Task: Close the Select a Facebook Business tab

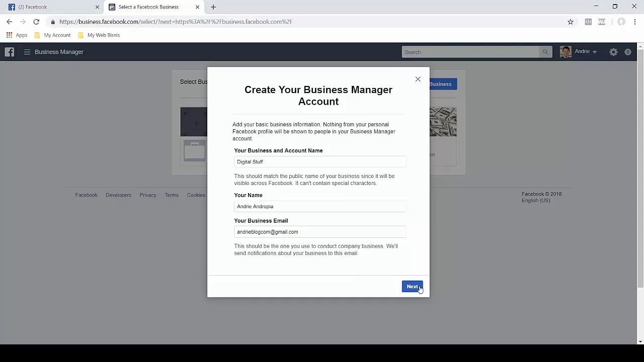Action: coord(197,7)
